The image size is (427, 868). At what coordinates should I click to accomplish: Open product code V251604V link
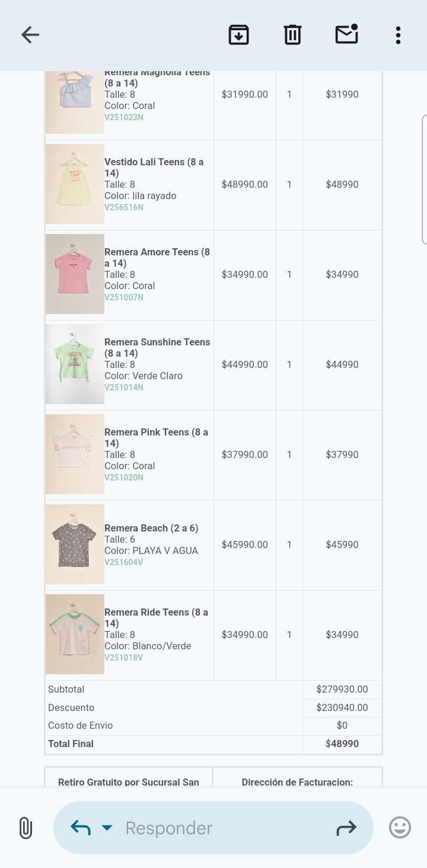click(x=124, y=562)
